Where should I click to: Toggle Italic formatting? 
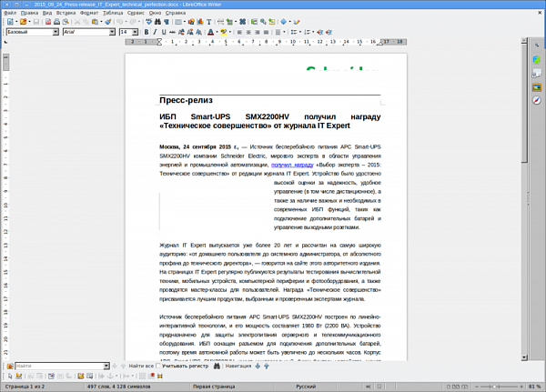(155, 32)
